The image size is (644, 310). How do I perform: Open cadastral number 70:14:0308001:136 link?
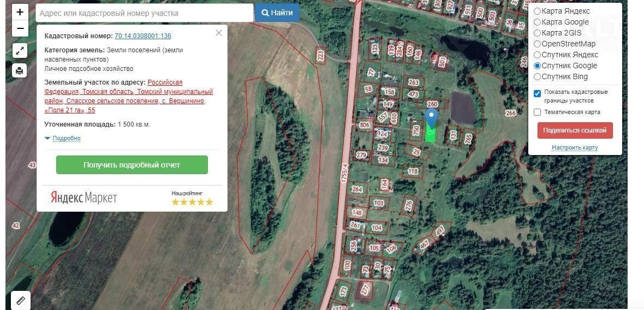(x=142, y=36)
